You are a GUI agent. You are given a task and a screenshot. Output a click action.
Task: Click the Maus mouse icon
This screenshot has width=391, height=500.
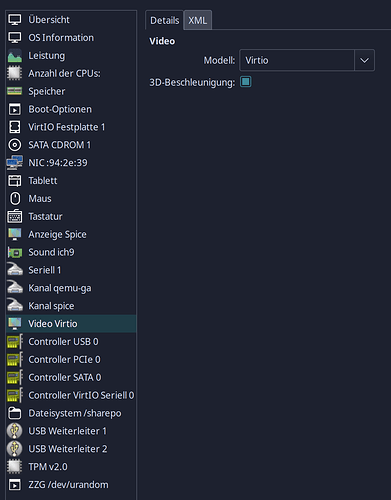click(15, 199)
